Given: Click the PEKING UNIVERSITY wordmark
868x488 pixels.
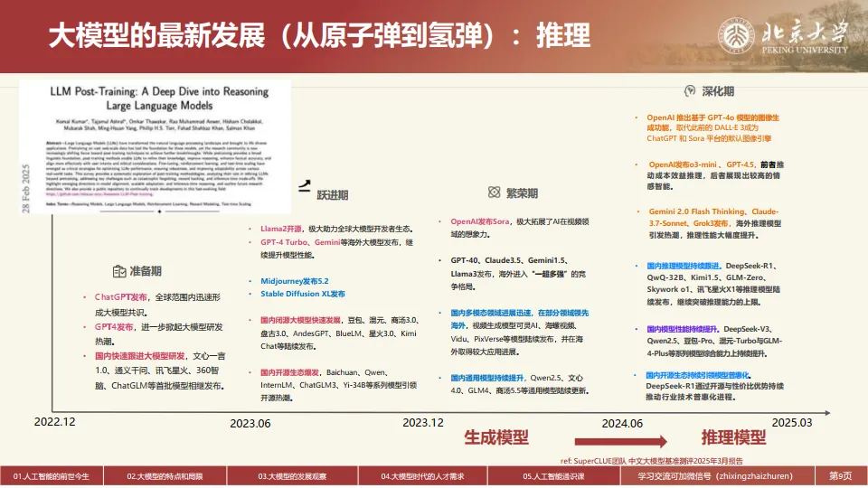Looking at the screenshot, I should pos(805,50).
